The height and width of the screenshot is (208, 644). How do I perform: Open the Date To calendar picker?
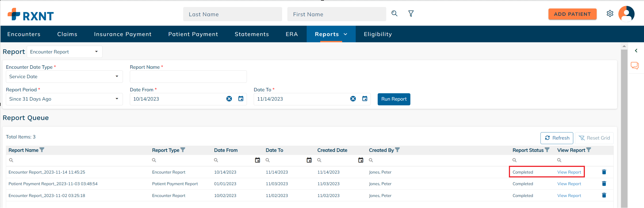click(x=365, y=99)
